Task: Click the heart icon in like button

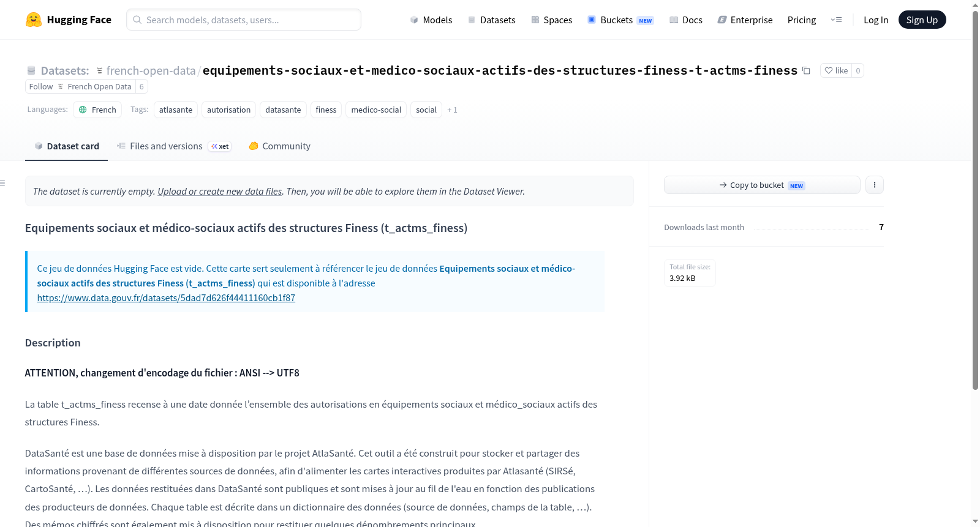Action: click(x=829, y=70)
